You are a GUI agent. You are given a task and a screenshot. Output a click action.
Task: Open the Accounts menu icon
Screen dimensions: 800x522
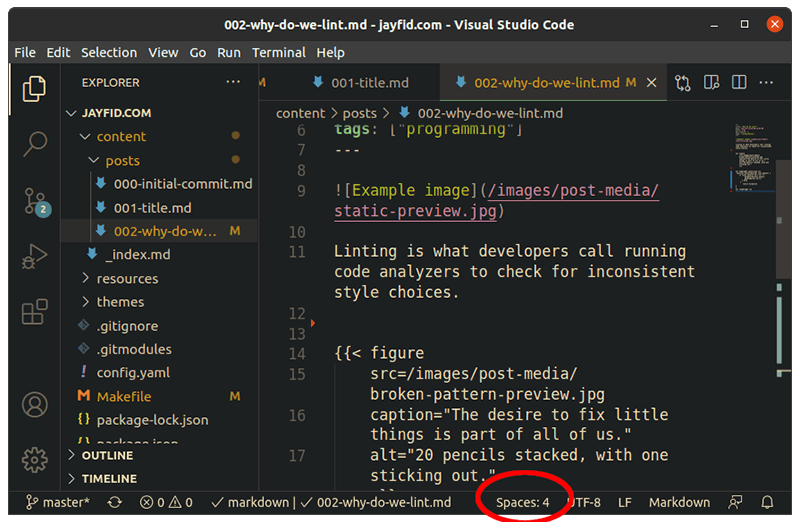click(x=35, y=405)
